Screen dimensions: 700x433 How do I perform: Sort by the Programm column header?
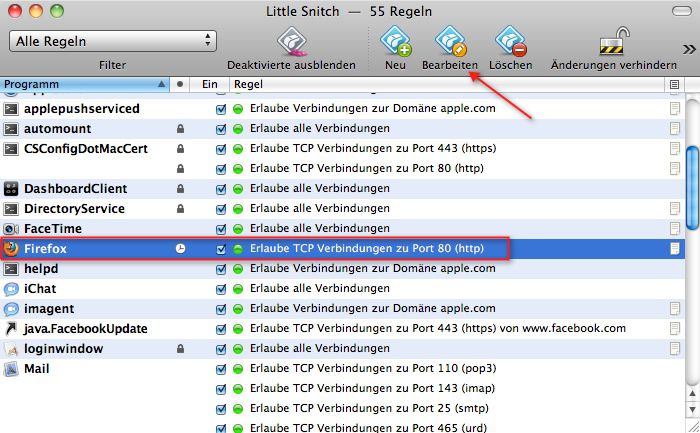tap(84, 84)
